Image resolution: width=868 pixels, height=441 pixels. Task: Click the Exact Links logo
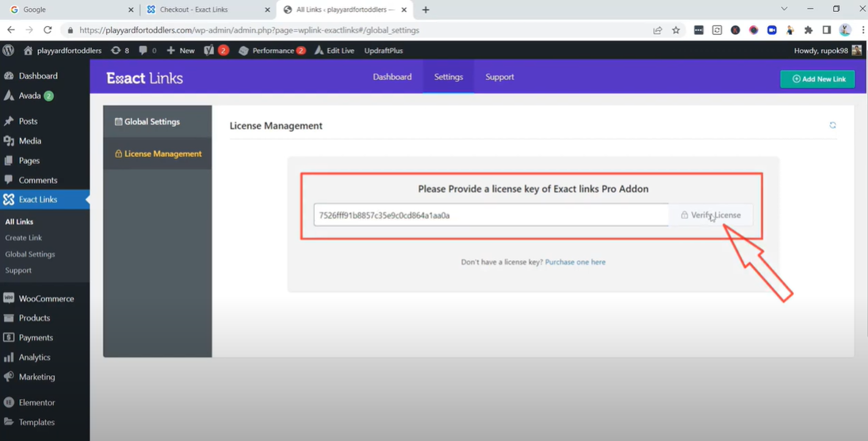(144, 78)
